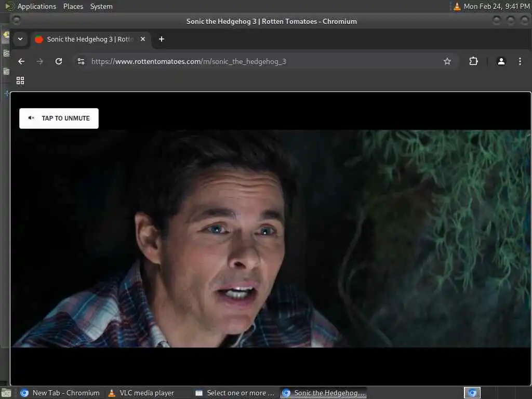The width and height of the screenshot is (532, 399).
Task: Click the trailer video frame
Action: pyautogui.click(x=270, y=238)
